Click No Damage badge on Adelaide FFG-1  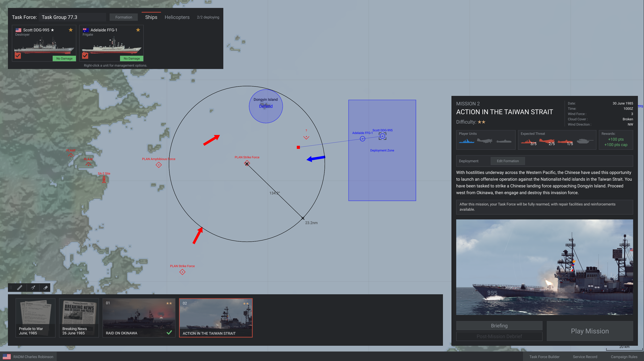coord(131,59)
